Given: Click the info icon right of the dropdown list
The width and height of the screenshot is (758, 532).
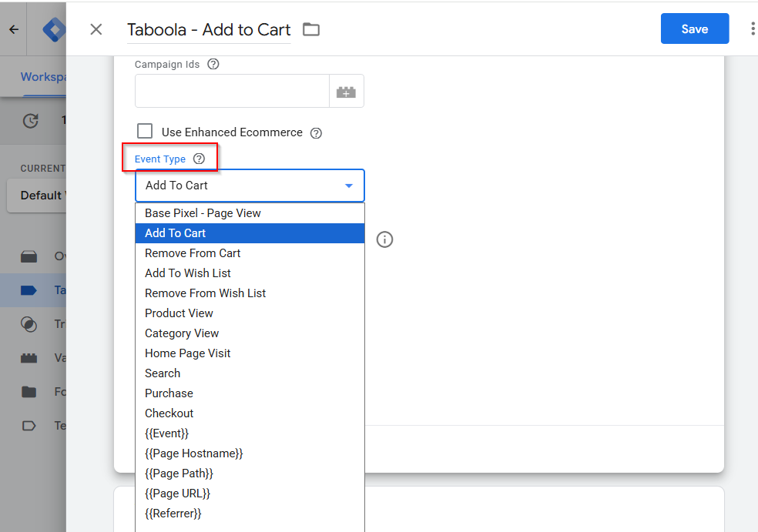Looking at the screenshot, I should click(x=384, y=239).
